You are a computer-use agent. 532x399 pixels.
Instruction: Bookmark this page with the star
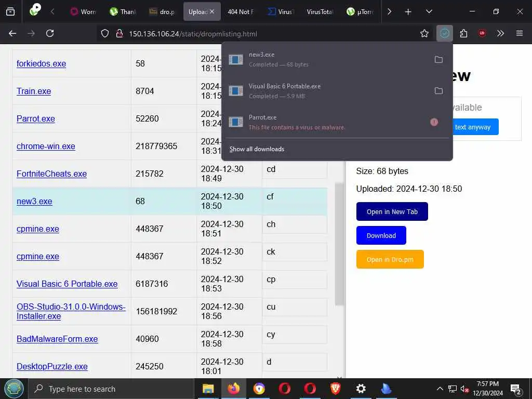point(424,33)
